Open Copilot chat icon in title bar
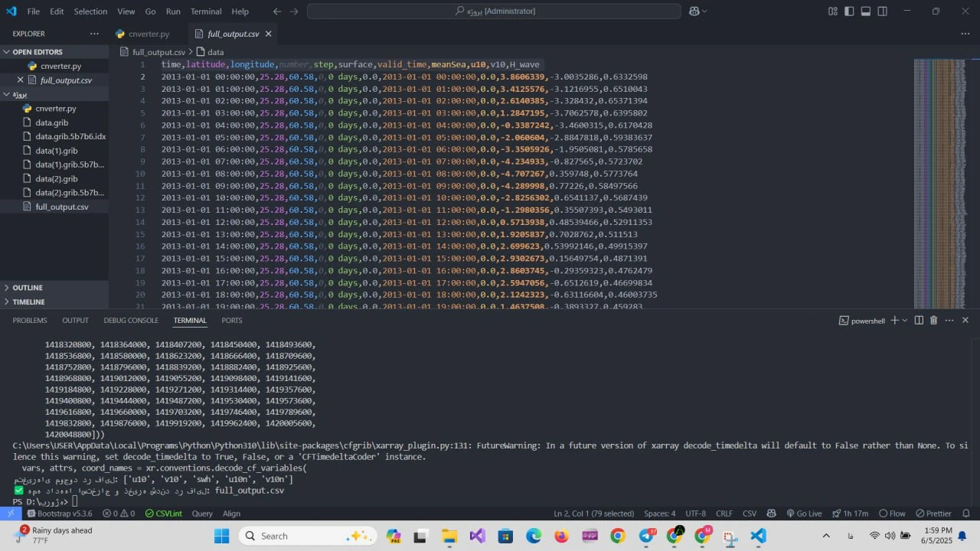The width and height of the screenshot is (980, 551). (x=694, y=11)
